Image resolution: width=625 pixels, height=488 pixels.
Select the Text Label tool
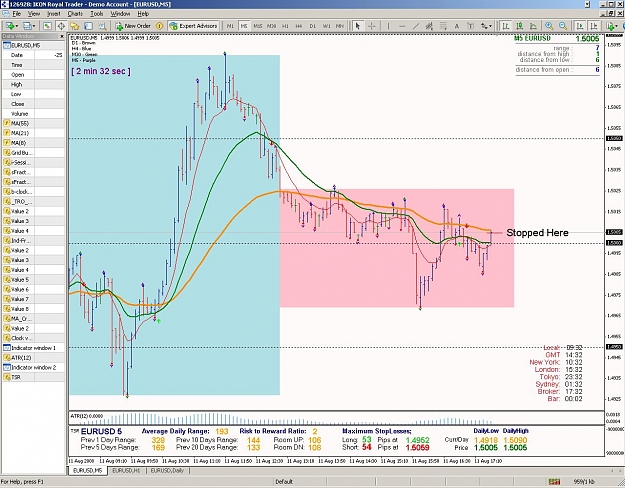(x=470, y=26)
